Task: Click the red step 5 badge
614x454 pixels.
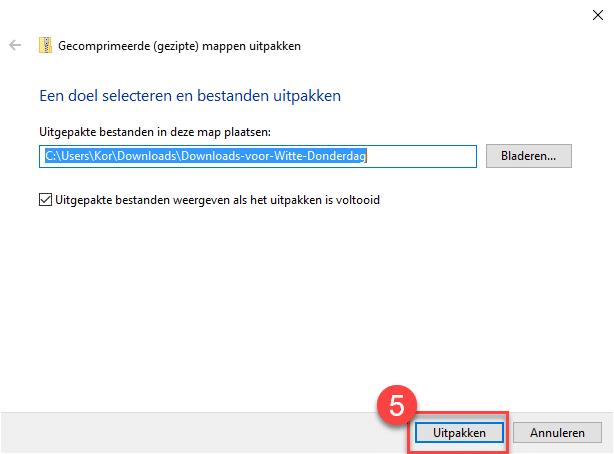Action: click(x=396, y=407)
